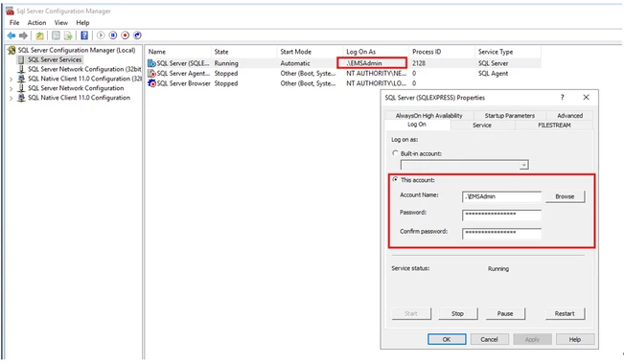The width and height of the screenshot is (624, 364).
Task: Open the Action menu
Action: [x=36, y=23]
